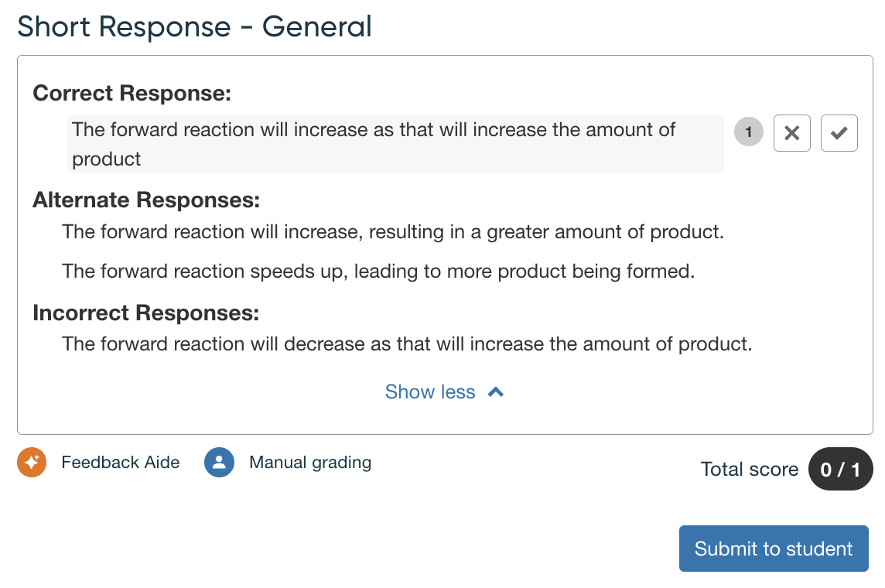885x588 pixels.
Task: Click the Incorrect Responses heading
Action: click(145, 313)
